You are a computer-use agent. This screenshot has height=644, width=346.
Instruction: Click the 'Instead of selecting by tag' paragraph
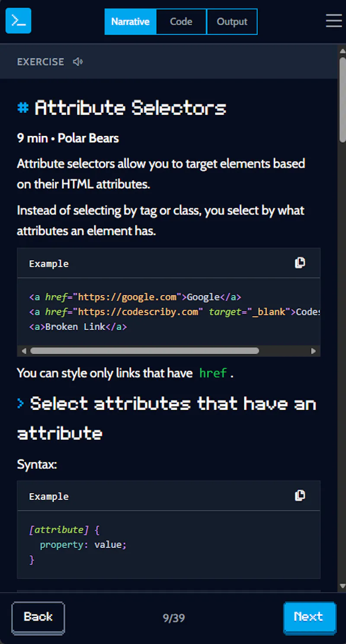point(160,221)
